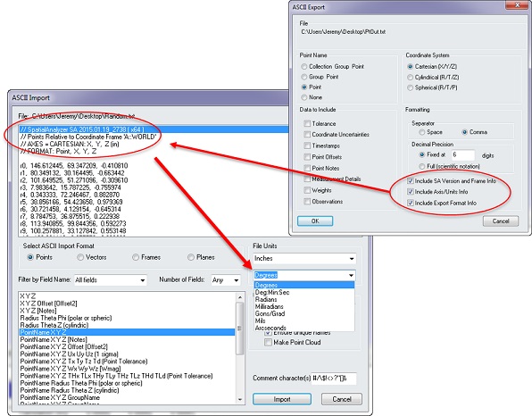Toggle Include SA Version and Frame Info

(411, 181)
